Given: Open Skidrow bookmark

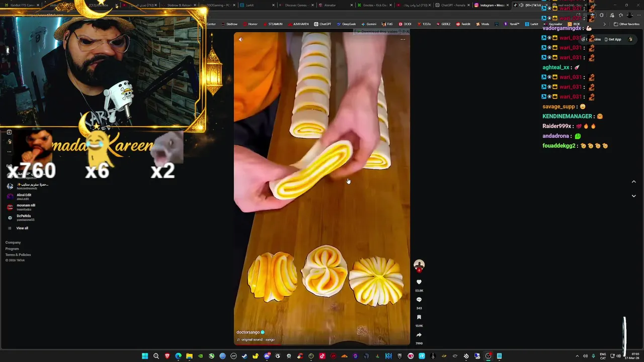Looking at the screenshot, I should click(x=229, y=24).
